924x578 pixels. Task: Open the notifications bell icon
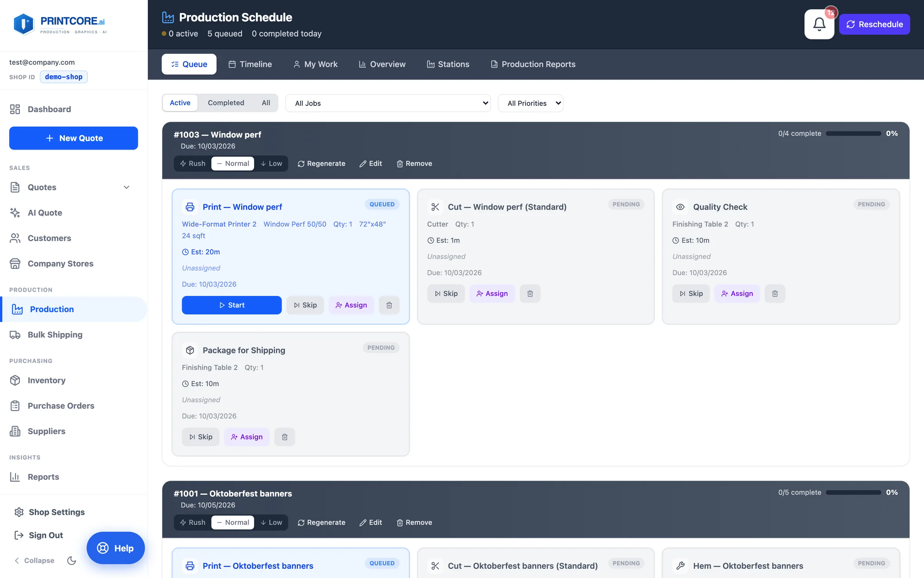pyautogui.click(x=819, y=24)
